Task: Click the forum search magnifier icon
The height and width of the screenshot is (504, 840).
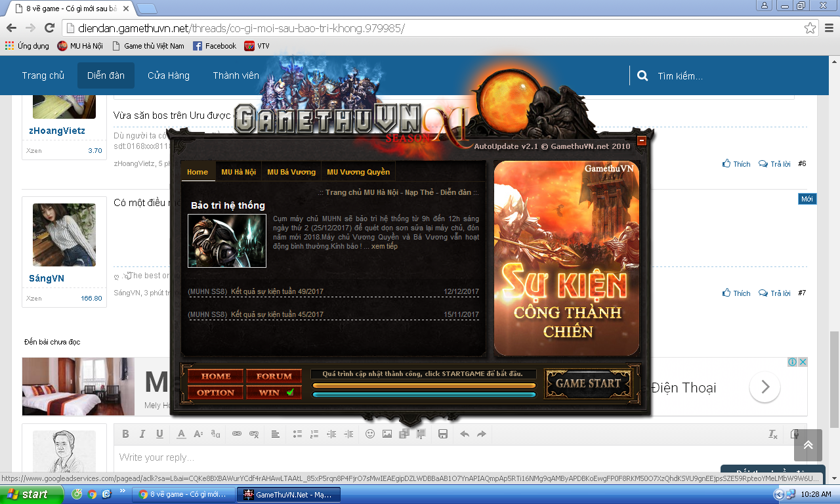Action: 642,75
